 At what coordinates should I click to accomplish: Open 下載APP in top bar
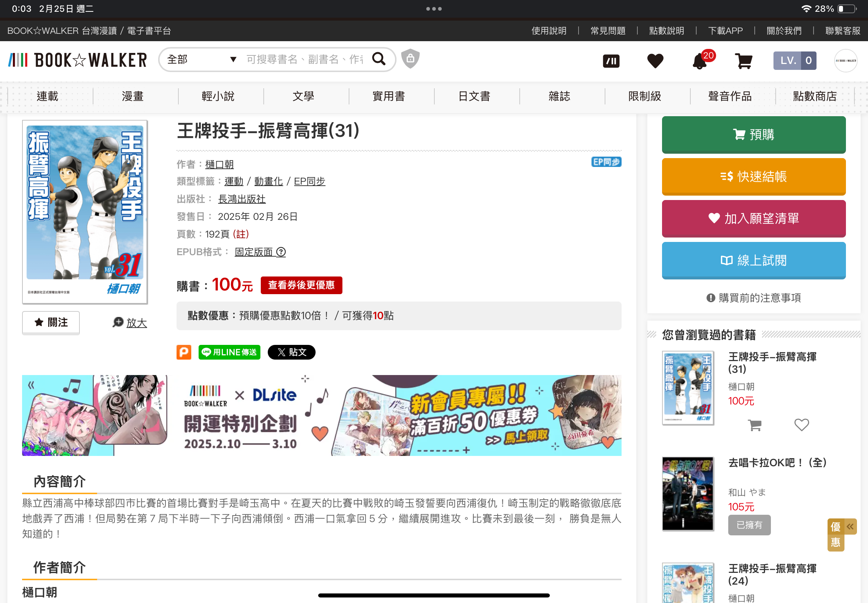725,31
